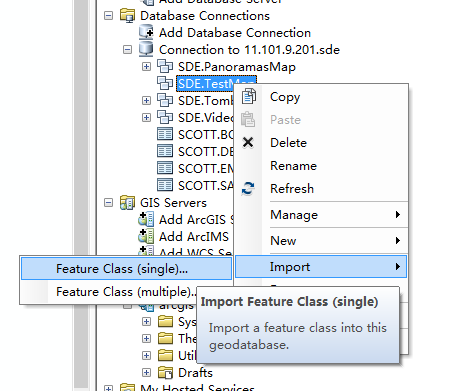Click the database cylinder icon for Connection to 11.101.9.201.sde
The height and width of the screenshot is (391, 454).
(146, 49)
